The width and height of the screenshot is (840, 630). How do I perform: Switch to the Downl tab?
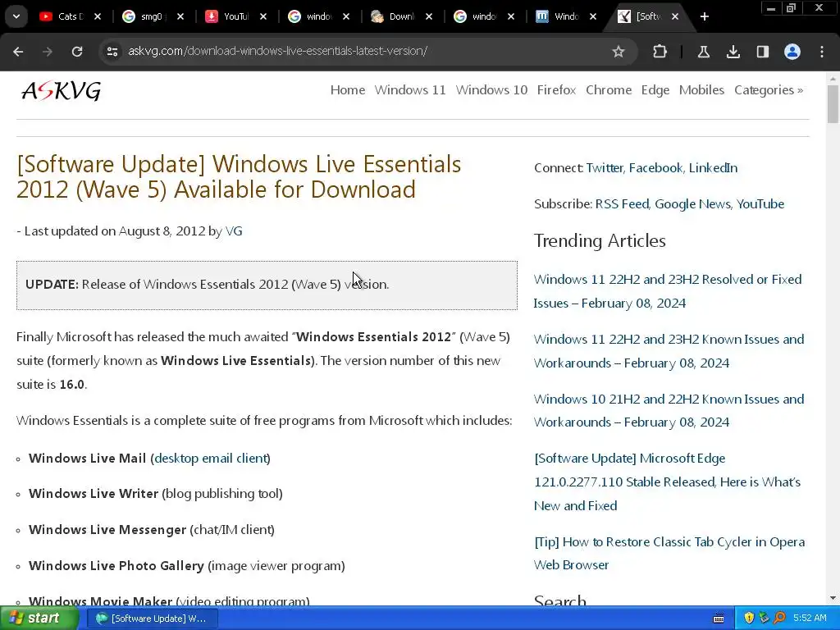coord(393,16)
